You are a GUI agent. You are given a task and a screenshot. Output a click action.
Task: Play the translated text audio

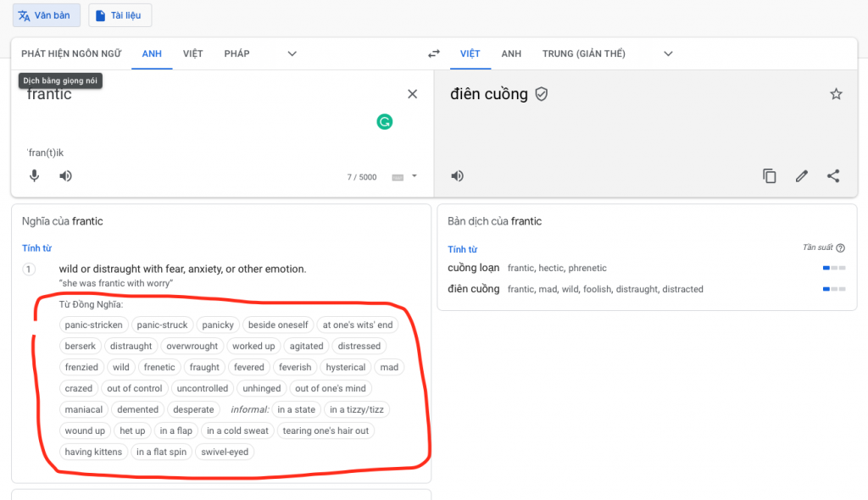(x=457, y=176)
